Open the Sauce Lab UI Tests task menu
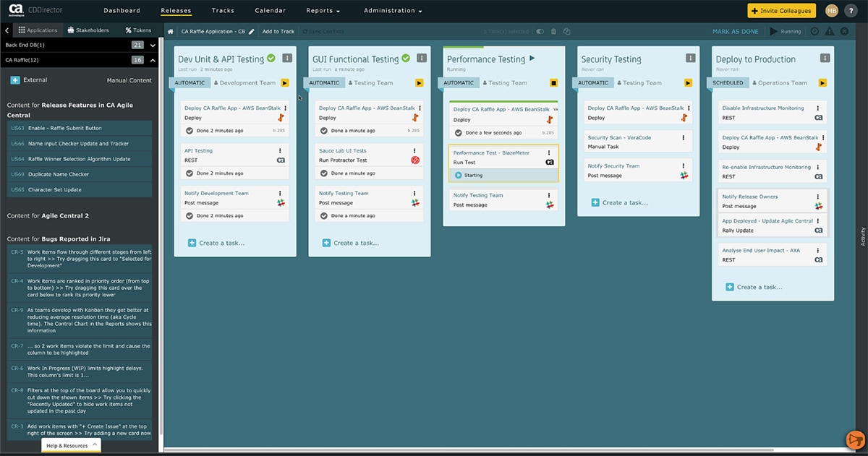Viewport: 868px width, 456px height. click(x=415, y=151)
